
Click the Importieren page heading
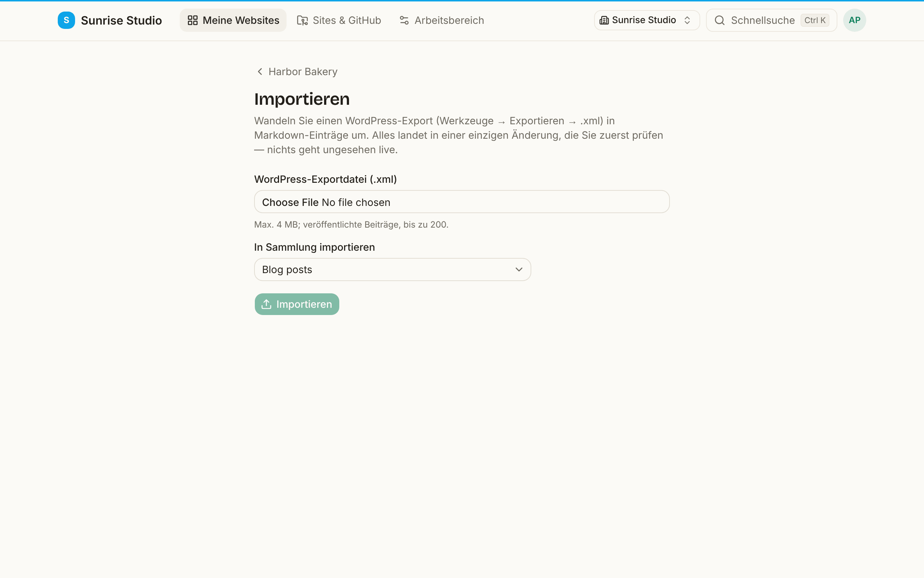tap(302, 99)
